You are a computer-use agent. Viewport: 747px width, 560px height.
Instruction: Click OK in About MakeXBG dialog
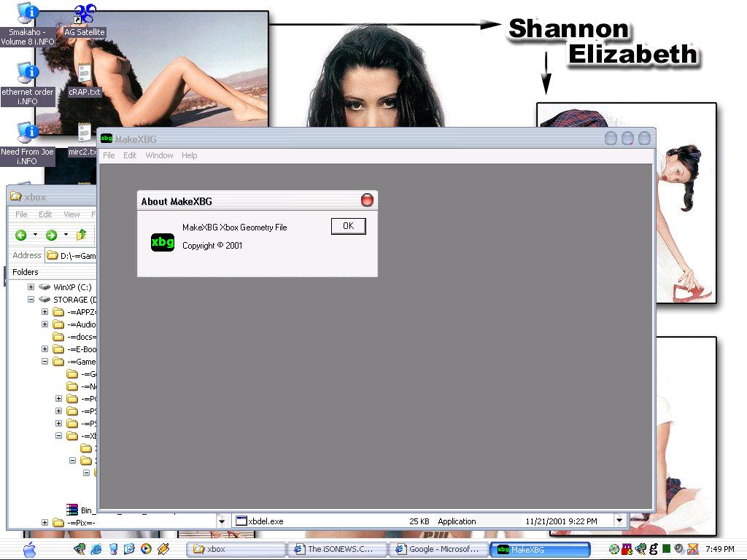tap(348, 226)
